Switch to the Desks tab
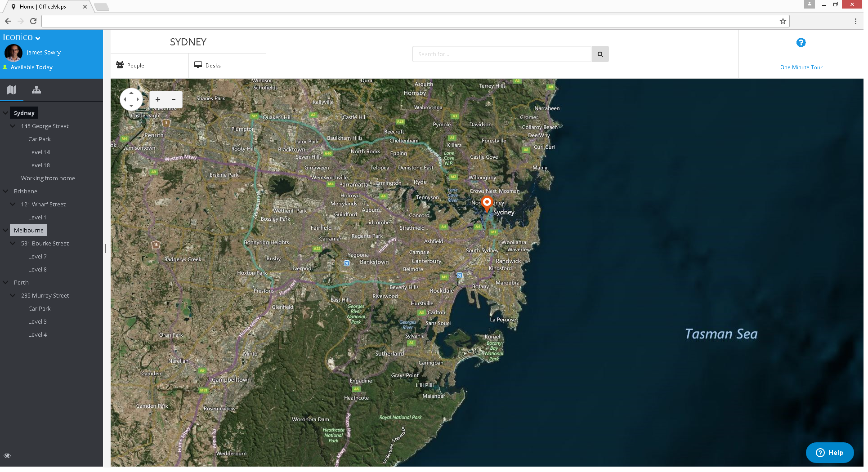The image size is (868, 472). [208, 65]
